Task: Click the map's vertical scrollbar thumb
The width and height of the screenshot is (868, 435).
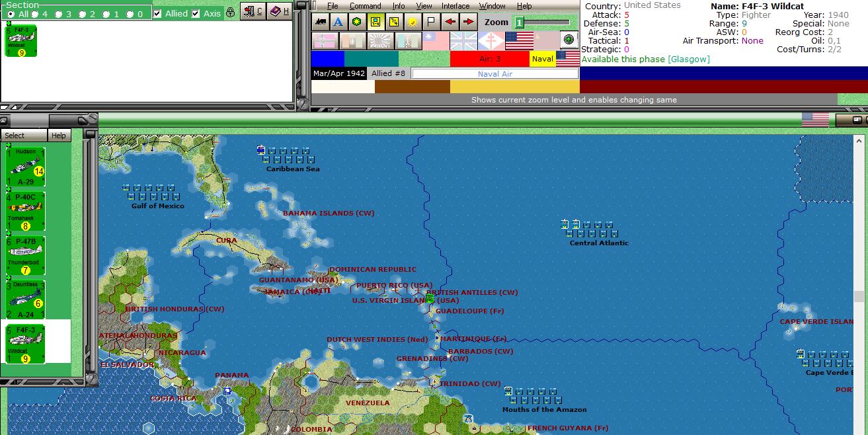Action: (x=859, y=296)
